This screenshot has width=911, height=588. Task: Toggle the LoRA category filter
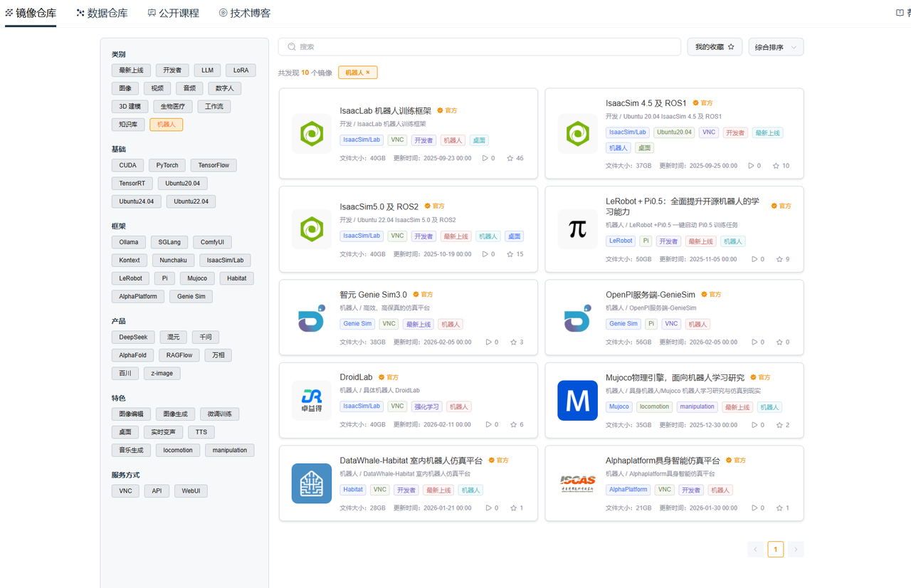[x=241, y=70]
